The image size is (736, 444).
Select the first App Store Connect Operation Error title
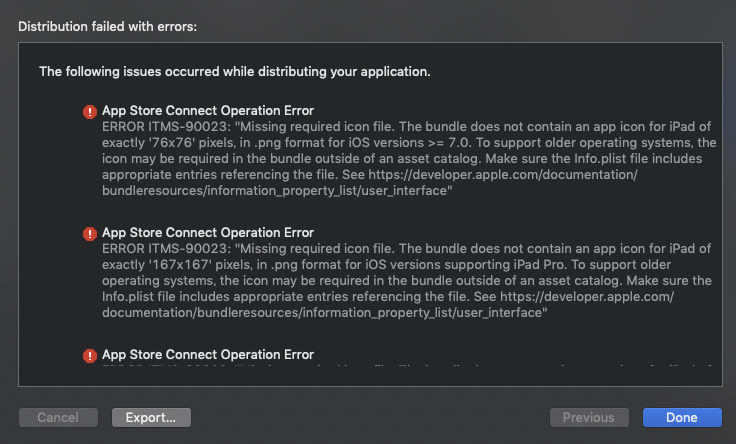point(208,111)
